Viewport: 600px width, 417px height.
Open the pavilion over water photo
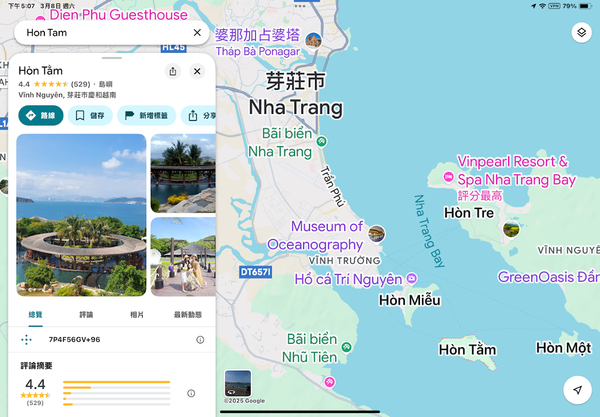(x=183, y=173)
